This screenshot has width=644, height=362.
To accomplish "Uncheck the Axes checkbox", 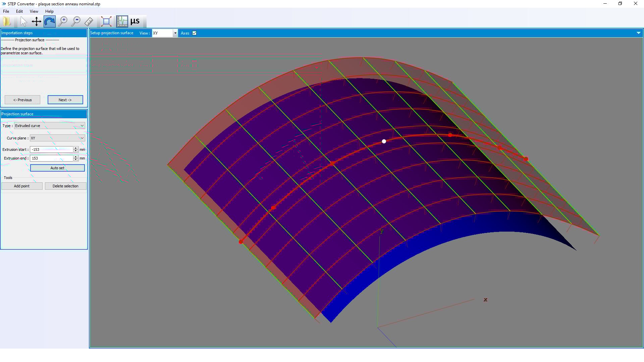I will [x=195, y=33].
